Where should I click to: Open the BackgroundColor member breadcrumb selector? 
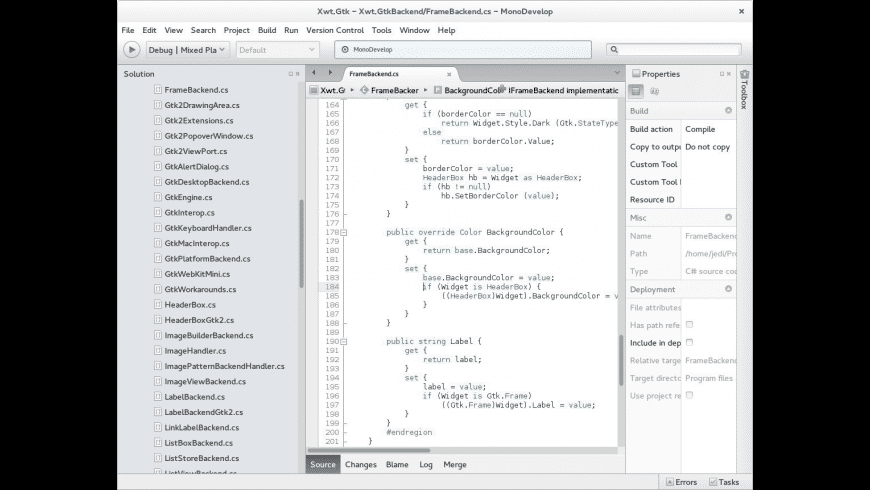click(467, 90)
